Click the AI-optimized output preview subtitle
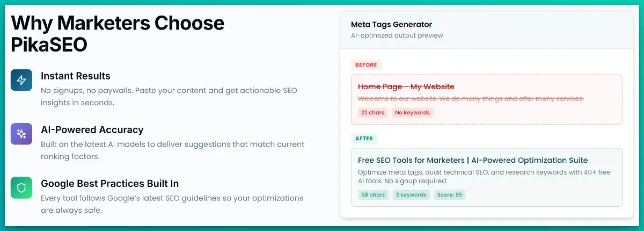Image resolution: width=644 pixels, height=231 pixels. click(x=397, y=35)
